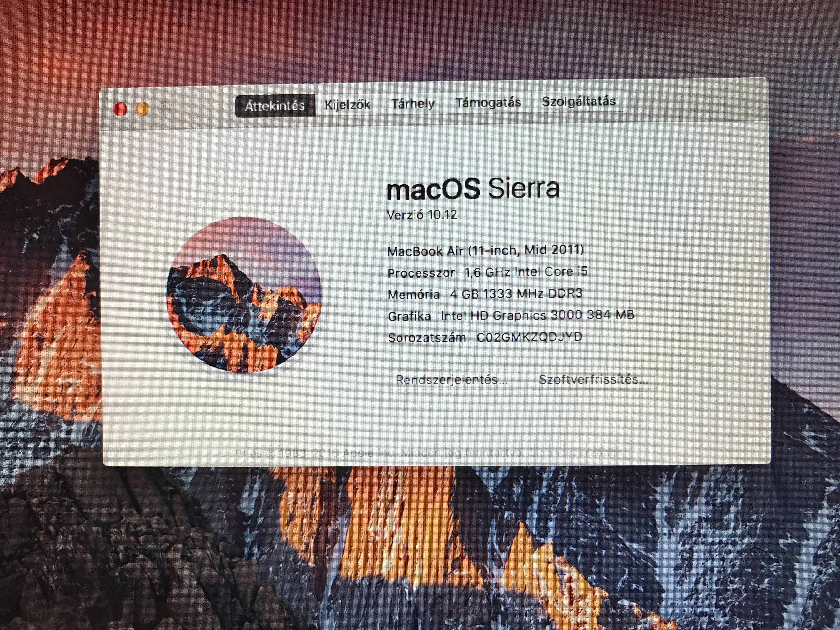Open the Támogatás tab
The height and width of the screenshot is (630, 840).
[488, 102]
